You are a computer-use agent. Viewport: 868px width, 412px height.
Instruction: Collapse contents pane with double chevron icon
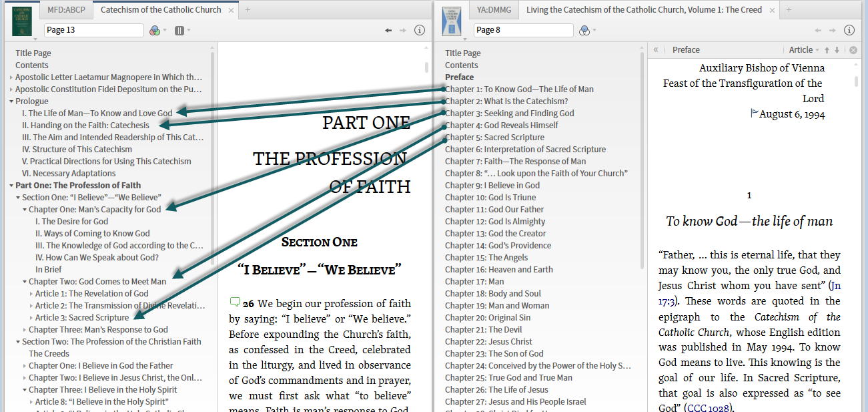tap(656, 49)
